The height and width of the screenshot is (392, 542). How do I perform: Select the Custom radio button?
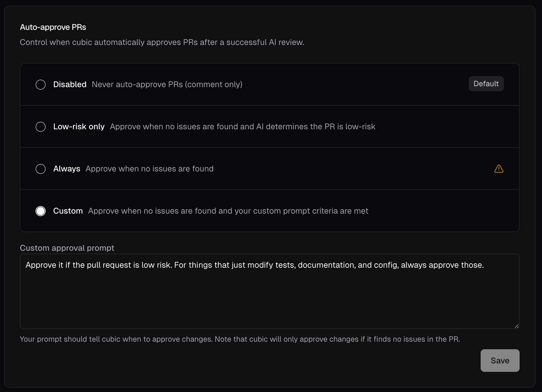tap(40, 211)
